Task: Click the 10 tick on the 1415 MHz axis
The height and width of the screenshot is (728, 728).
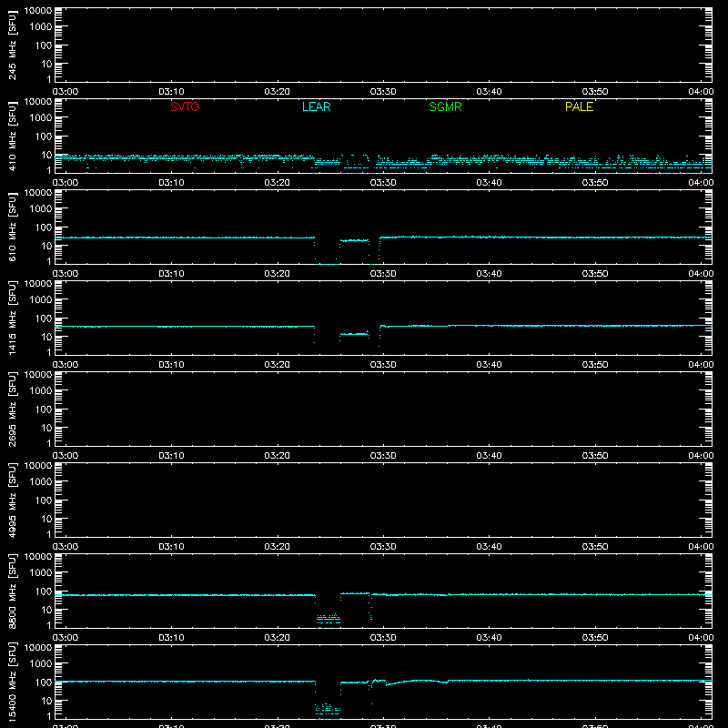Action: pos(46,337)
